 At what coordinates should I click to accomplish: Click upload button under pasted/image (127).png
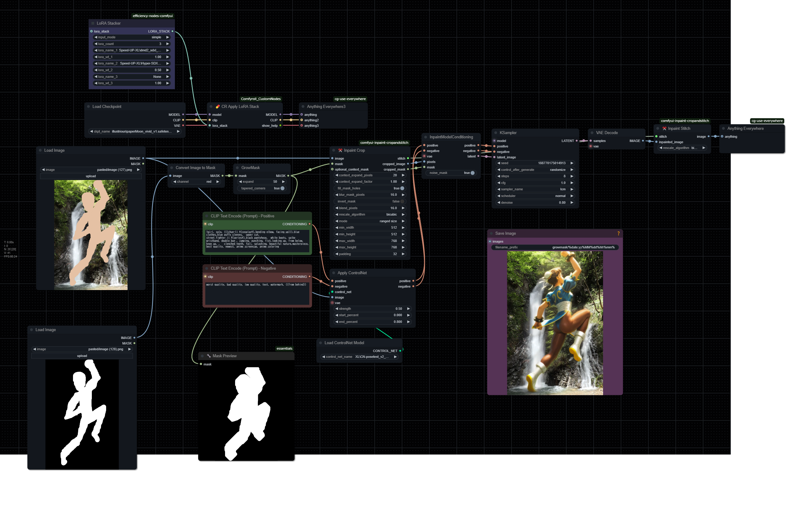point(91,176)
